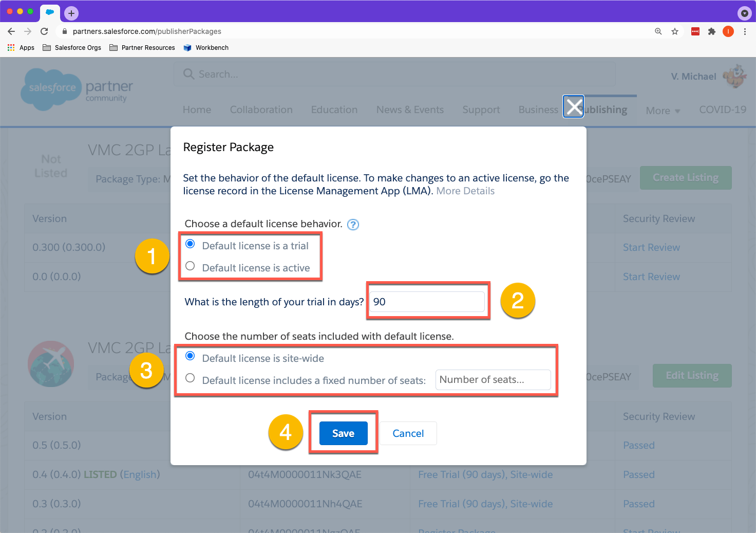
Task: Open the V. Michael user name
Action: click(x=693, y=77)
